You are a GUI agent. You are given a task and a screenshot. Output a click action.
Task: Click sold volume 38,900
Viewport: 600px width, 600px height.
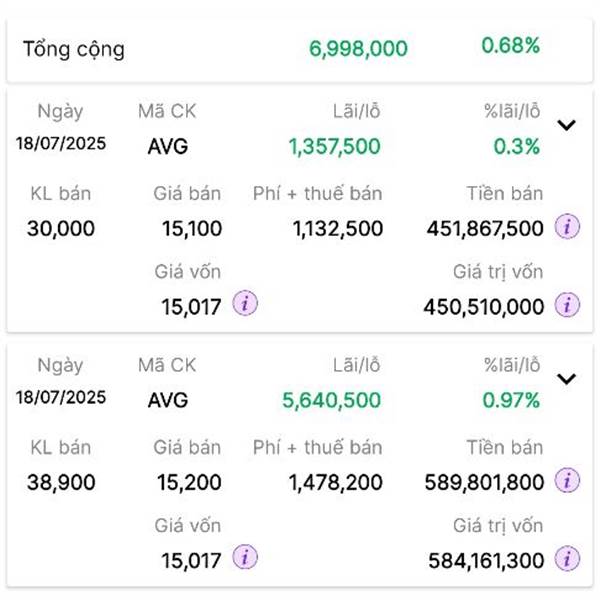62,483
